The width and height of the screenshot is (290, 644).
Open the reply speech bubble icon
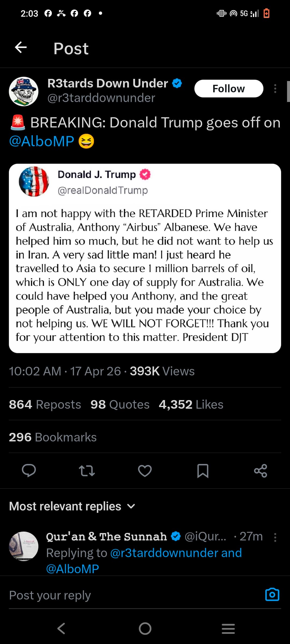tap(29, 471)
